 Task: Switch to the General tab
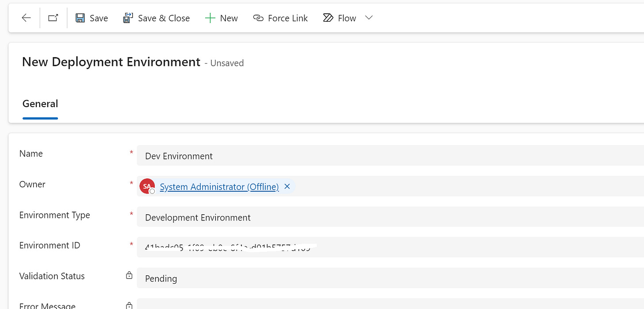point(40,104)
